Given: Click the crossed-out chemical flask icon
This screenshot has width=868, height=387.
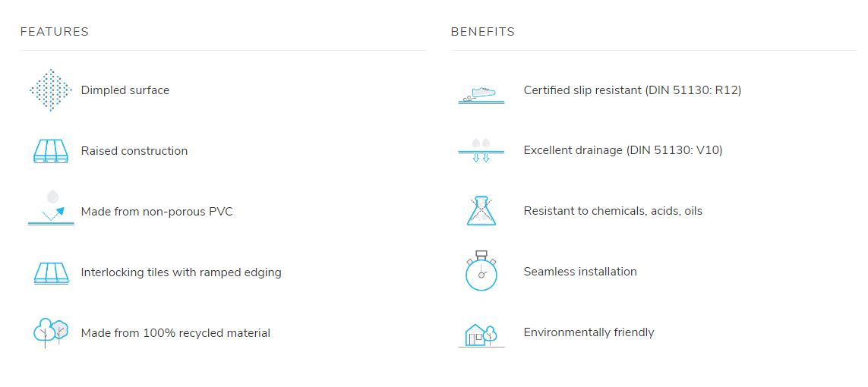Looking at the screenshot, I should 481,211.
